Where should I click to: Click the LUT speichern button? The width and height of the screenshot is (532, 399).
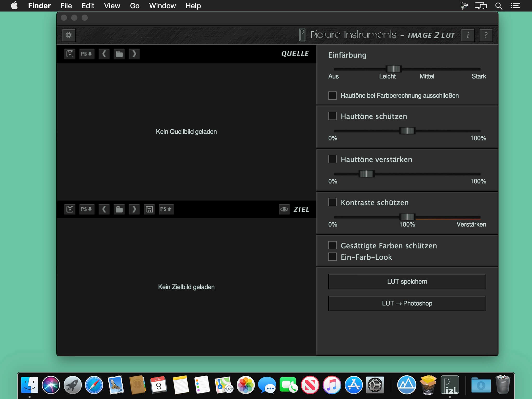[407, 281]
